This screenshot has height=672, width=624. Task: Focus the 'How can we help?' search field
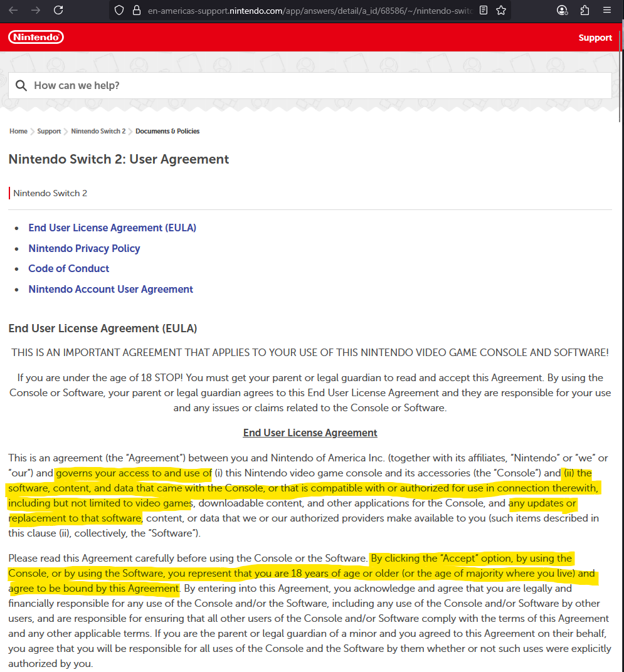310,86
